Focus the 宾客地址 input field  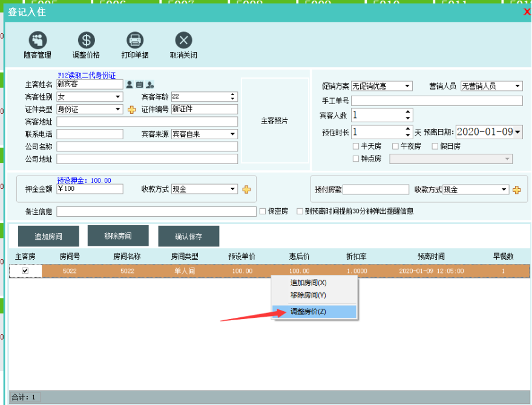point(147,122)
